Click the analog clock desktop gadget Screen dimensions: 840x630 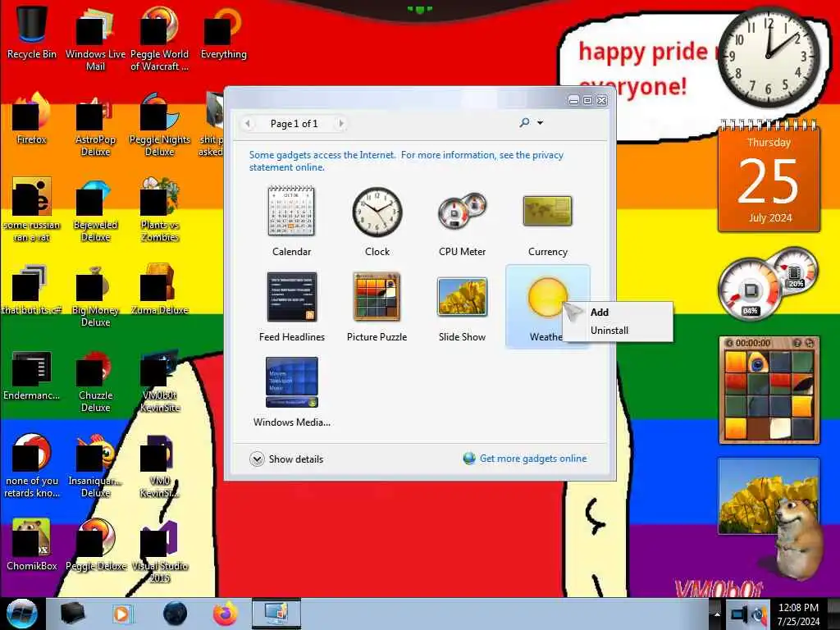(x=769, y=57)
